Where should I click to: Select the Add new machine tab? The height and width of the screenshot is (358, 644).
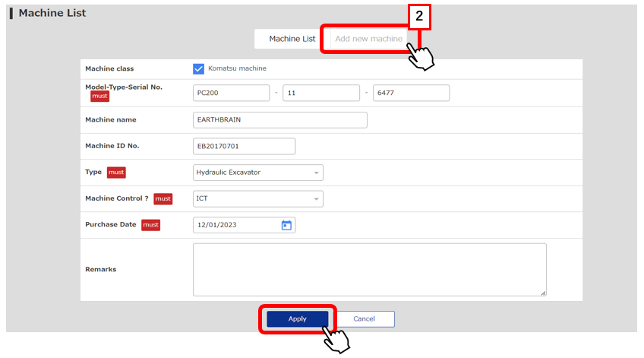pos(368,39)
